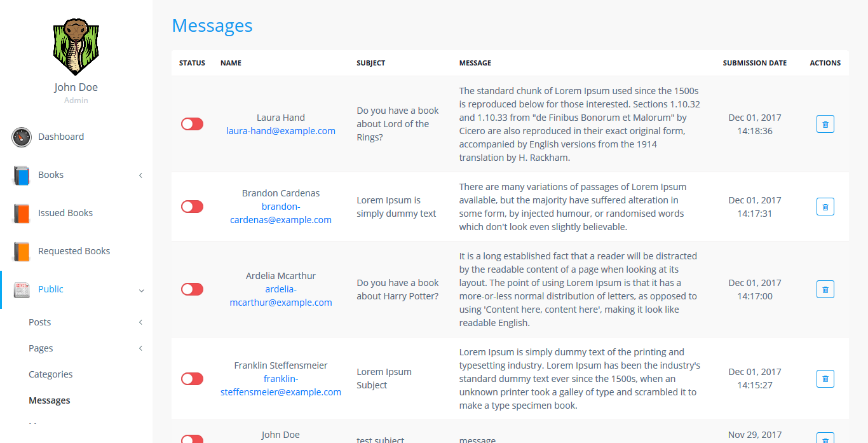Collapse the Public menu chevron

click(x=141, y=290)
